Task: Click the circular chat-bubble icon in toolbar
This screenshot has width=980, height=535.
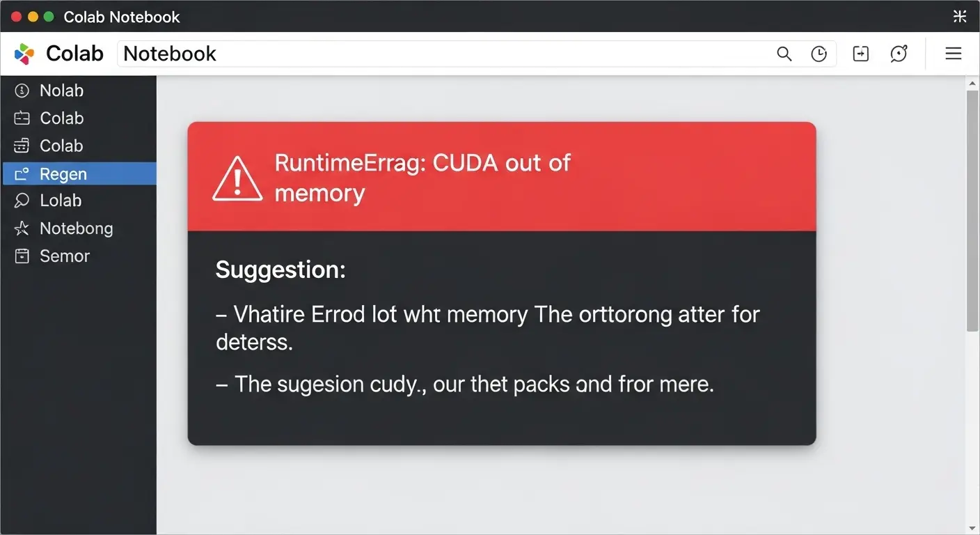Action: point(899,54)
